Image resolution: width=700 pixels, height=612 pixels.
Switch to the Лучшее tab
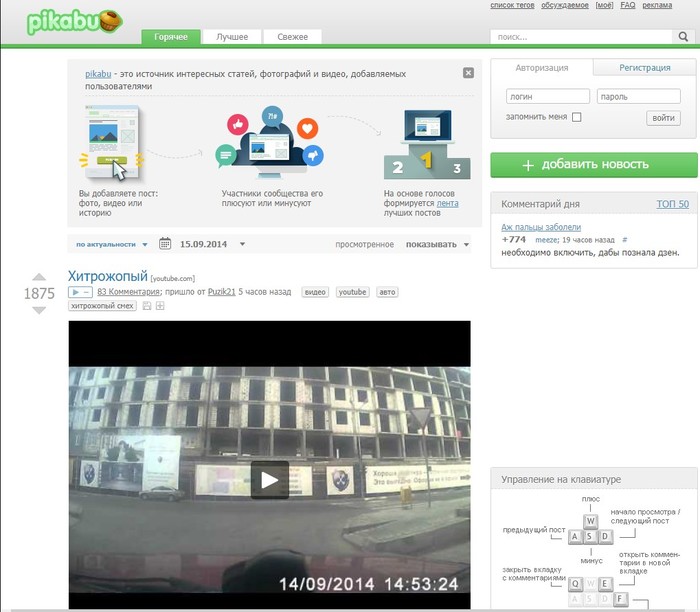point(232,37)
